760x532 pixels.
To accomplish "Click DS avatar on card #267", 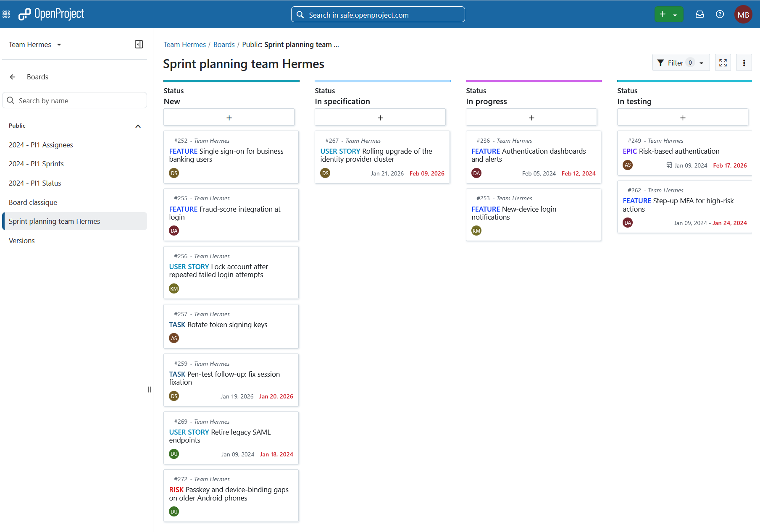I will click(325, 173).
